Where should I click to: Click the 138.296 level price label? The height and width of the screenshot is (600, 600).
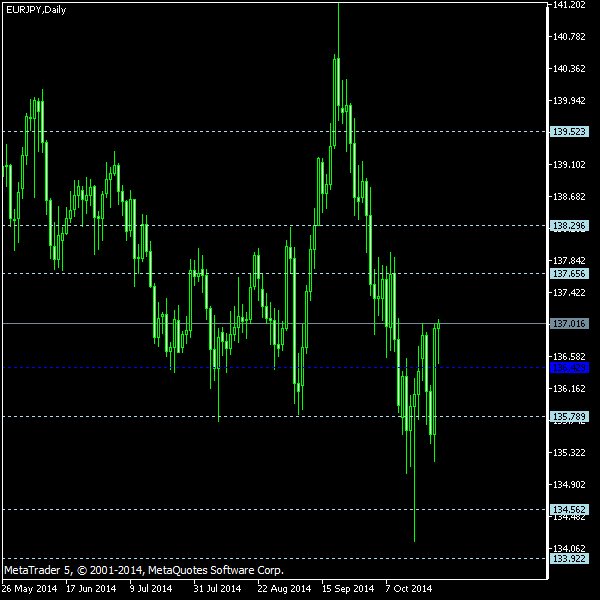coord(569,225)
